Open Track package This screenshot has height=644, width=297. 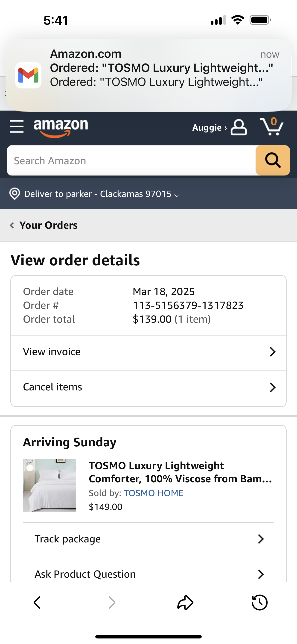[x=148, y=539]
